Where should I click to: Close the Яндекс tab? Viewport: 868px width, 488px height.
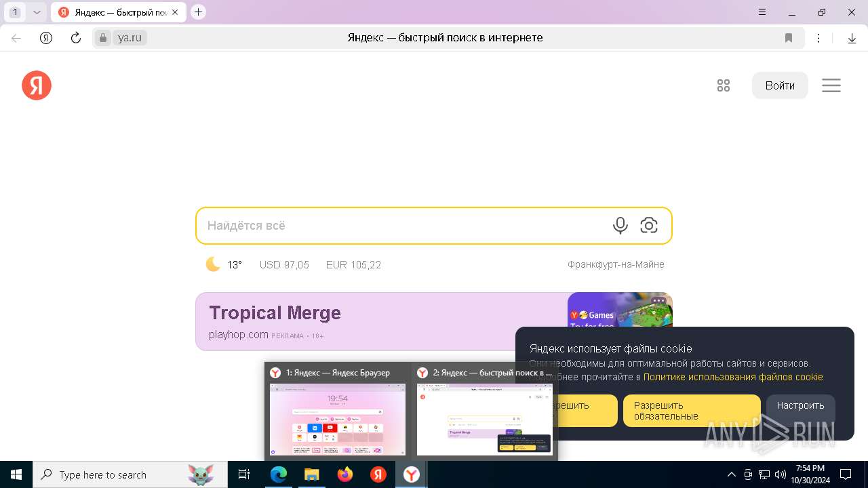tap(175, 12)
